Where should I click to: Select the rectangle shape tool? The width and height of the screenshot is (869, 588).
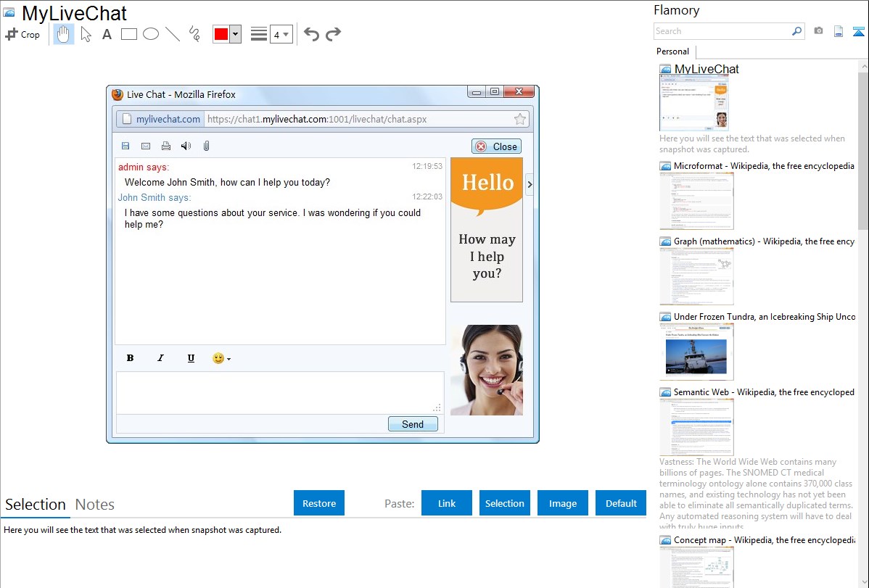(128, 34)
